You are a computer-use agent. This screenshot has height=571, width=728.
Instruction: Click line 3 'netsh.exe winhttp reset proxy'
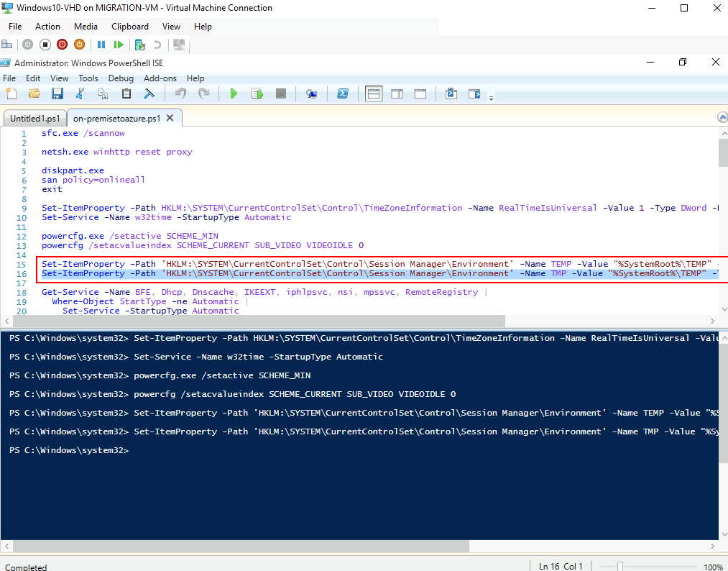click(117, 152)
